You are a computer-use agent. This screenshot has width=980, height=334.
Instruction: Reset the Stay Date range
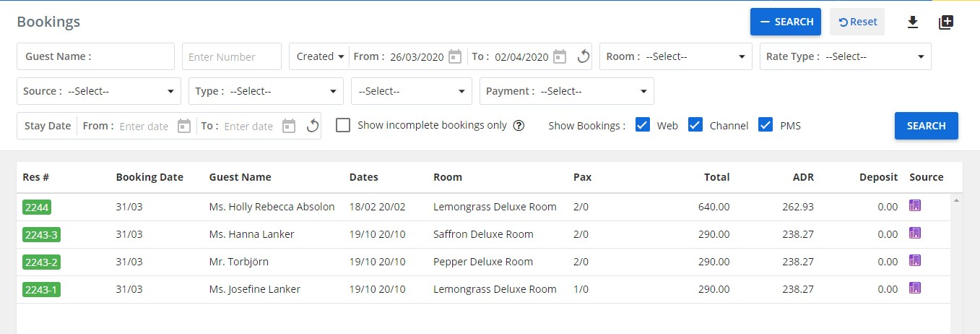coord(313,126)
